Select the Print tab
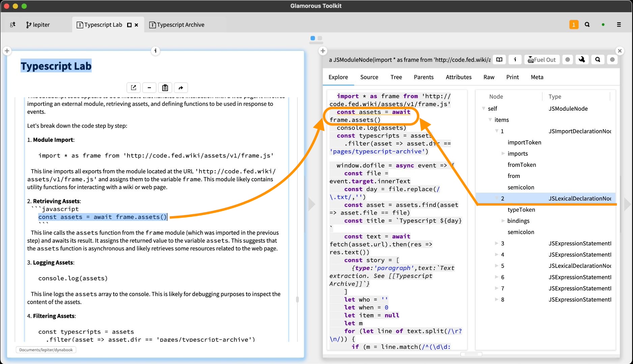 (x=512, y=77)
